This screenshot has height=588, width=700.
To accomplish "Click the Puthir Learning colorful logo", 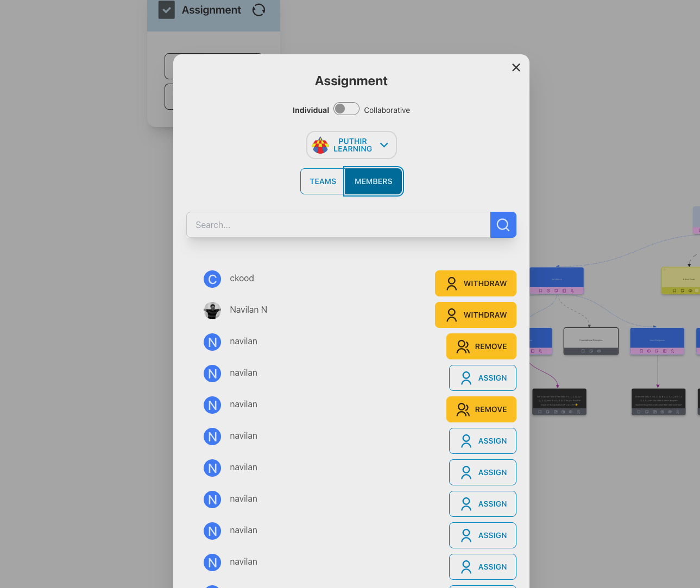I will (320, 145).
